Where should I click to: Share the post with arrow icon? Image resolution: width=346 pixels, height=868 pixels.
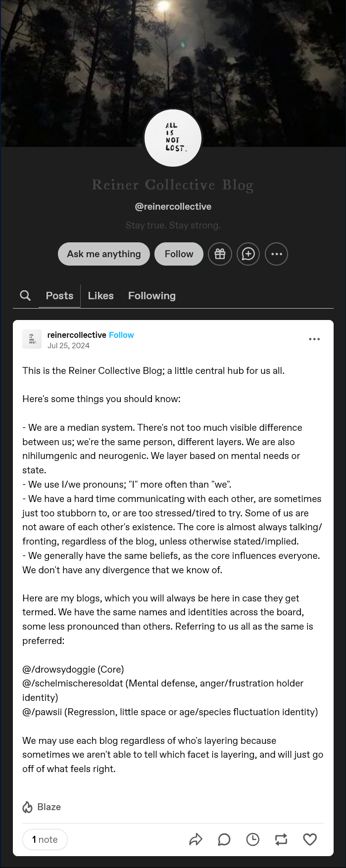pos(196,839)
